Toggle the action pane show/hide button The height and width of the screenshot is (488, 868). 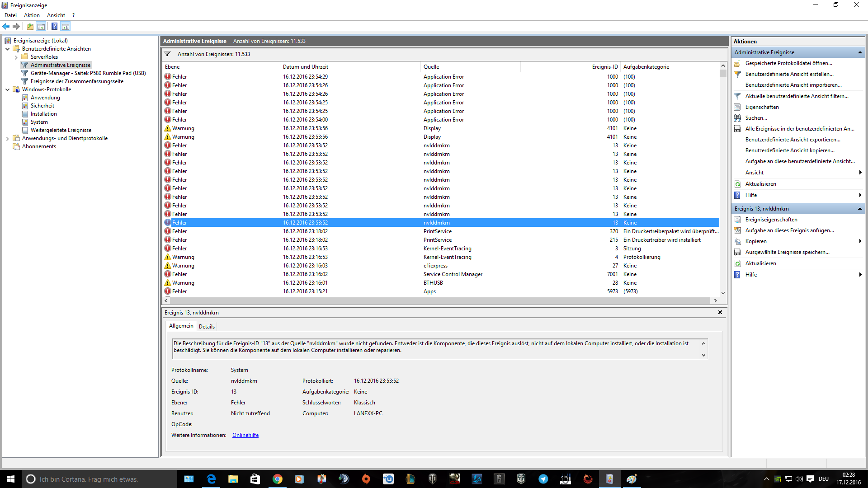(x=66, y=26)
